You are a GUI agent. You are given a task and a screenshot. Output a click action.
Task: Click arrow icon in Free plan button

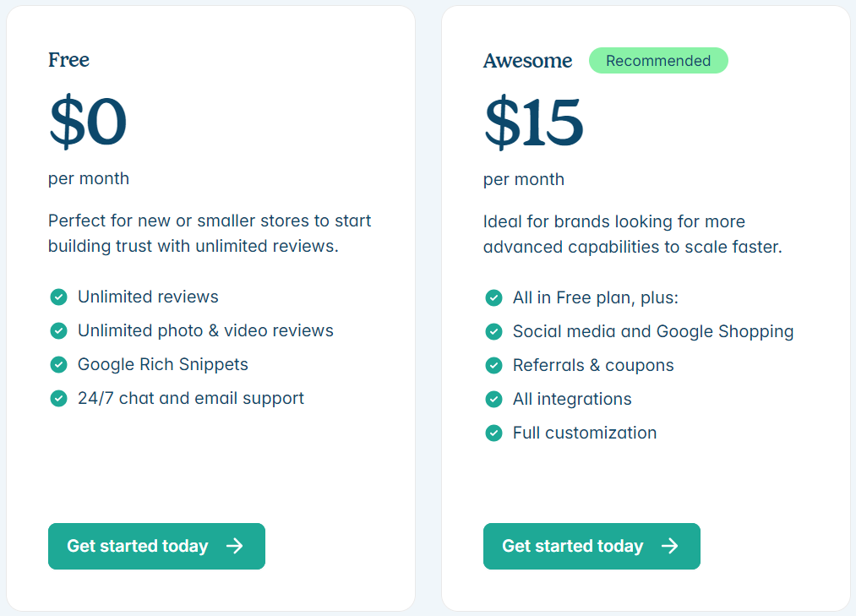pyautogui.click(x=235, y=546)
